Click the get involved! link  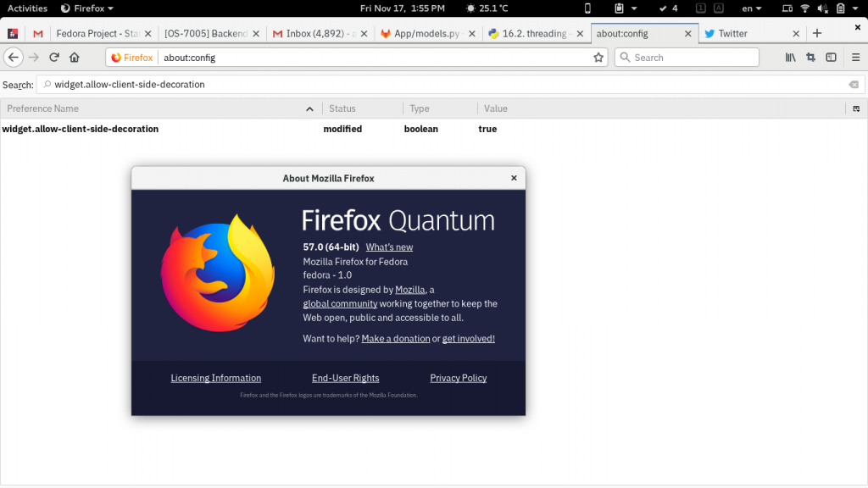click(x=468, y=339)
